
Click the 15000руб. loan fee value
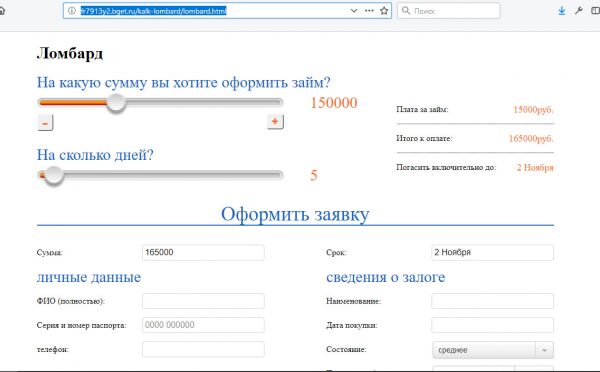(533, 109)
